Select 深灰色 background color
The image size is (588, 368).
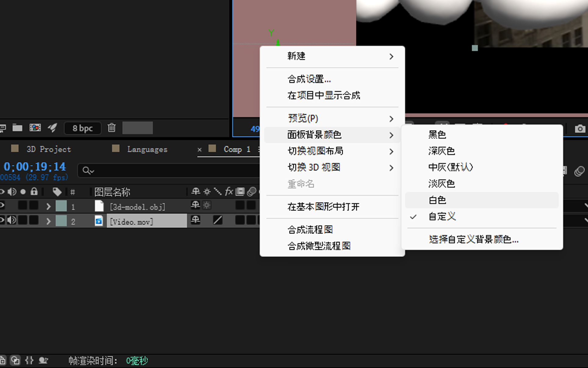482,151
